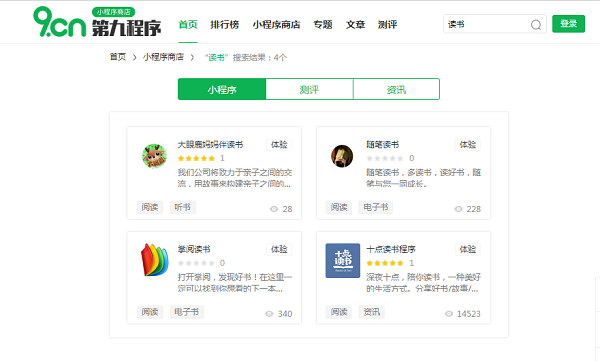Click the star rating of 大眼鹿妈妈伴读书
Image resolution: width=600 pixels, height=361 pixels.
click(x=196, y=158)
